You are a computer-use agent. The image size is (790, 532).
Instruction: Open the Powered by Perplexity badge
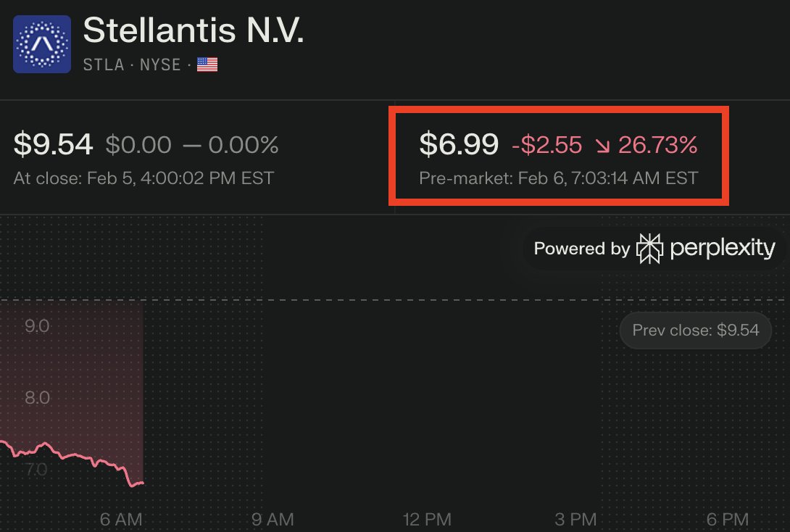[654, 249]
